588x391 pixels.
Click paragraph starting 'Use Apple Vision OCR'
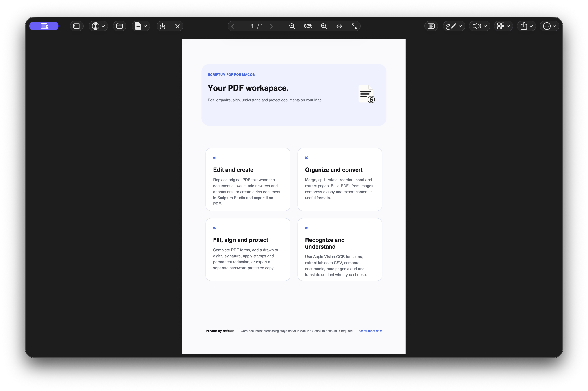336,266
